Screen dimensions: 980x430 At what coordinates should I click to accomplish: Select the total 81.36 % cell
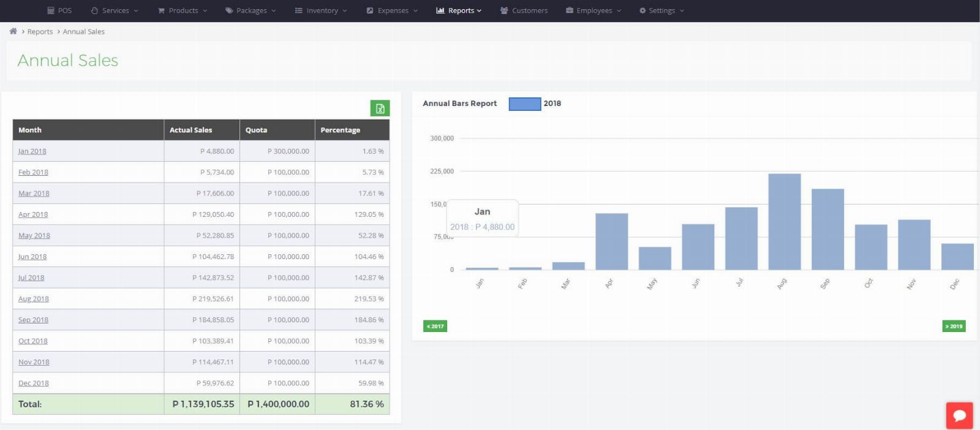tap(352, 404)
